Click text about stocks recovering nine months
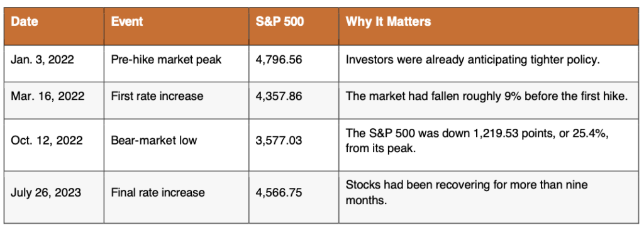 coord(467,192)
